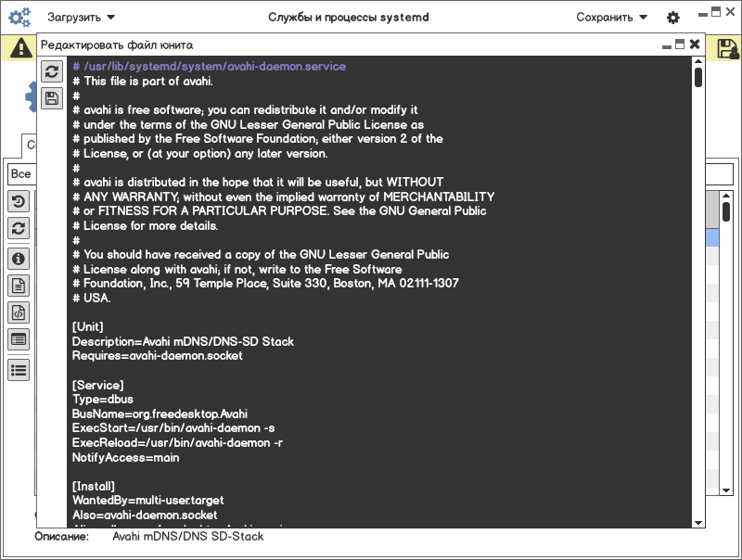
Task: Minimize the main systemd window
Action: 703,15
